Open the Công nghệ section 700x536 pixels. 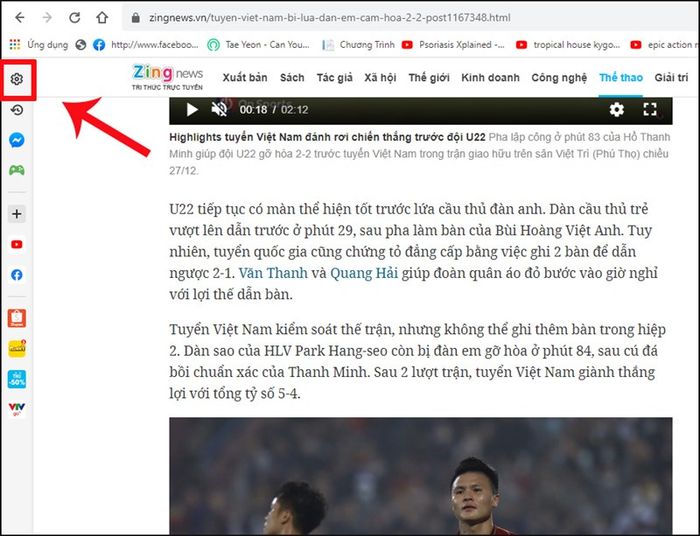pyautogui.click(x=559, y=78)
